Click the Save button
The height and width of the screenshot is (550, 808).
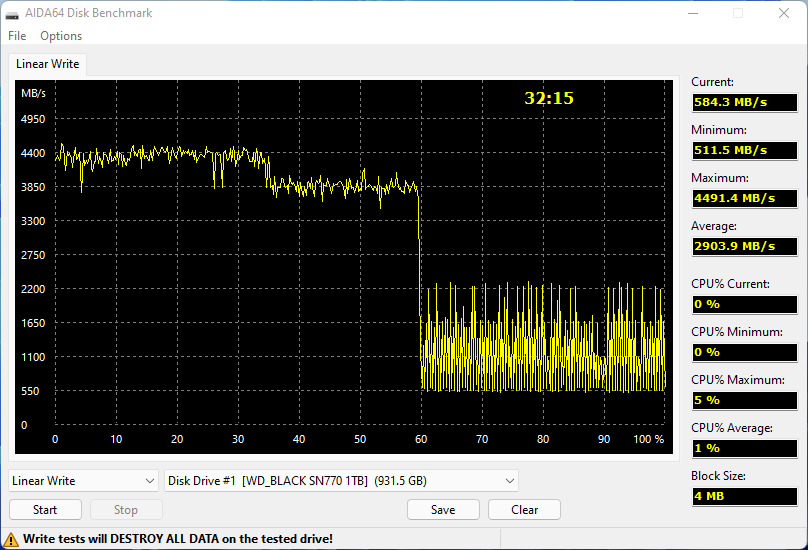click(x=443, y=510)
